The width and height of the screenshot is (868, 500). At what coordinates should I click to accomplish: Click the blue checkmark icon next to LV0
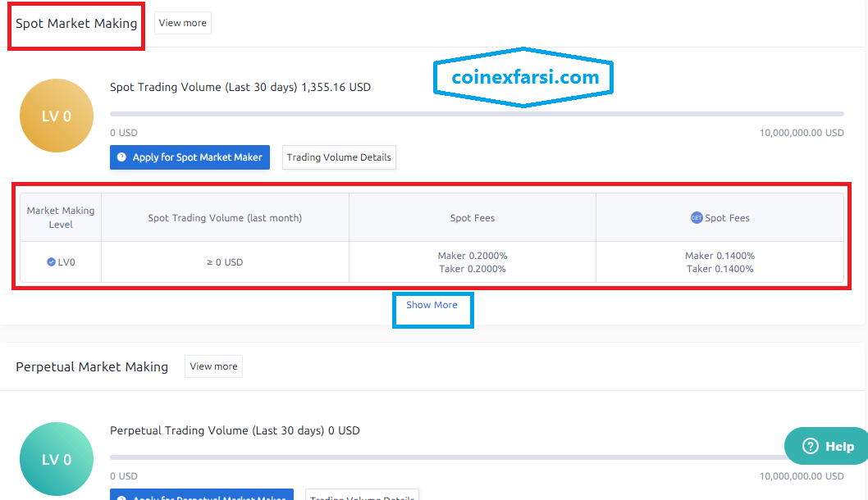[51, 262]
